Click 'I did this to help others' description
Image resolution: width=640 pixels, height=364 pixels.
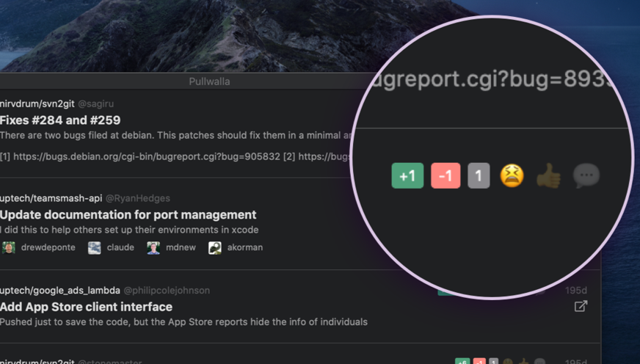(x=129, y=230)
